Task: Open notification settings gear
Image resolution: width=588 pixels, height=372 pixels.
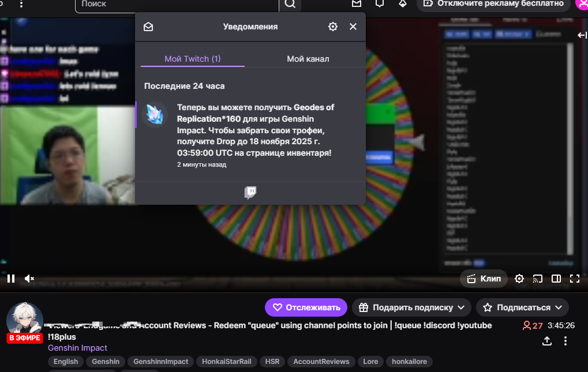Action: (333, 27)
